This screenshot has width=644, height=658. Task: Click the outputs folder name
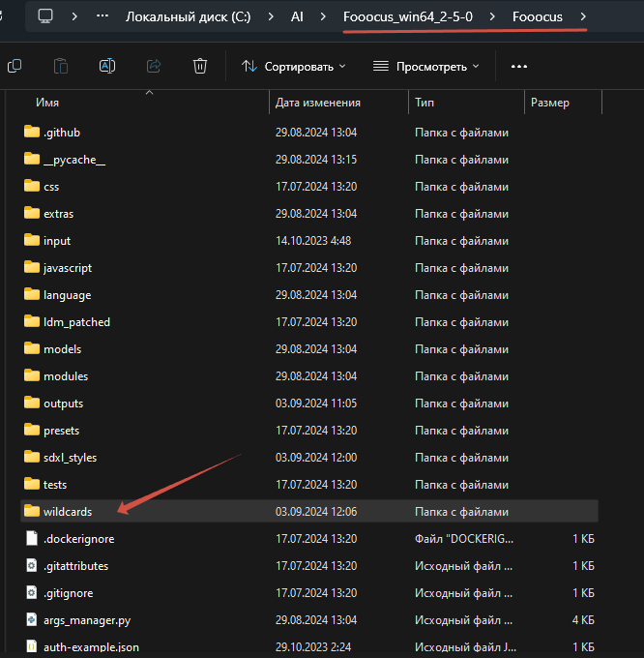tap(63, 404)
